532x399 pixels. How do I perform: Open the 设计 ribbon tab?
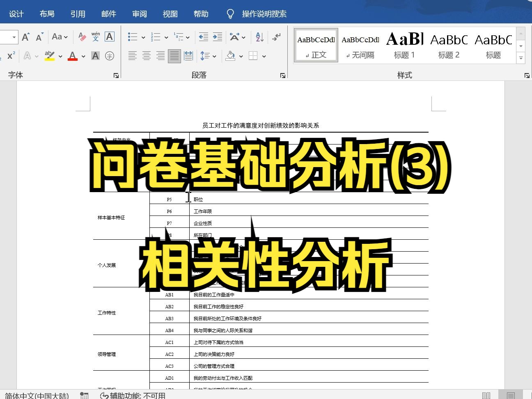pos(16,14)
